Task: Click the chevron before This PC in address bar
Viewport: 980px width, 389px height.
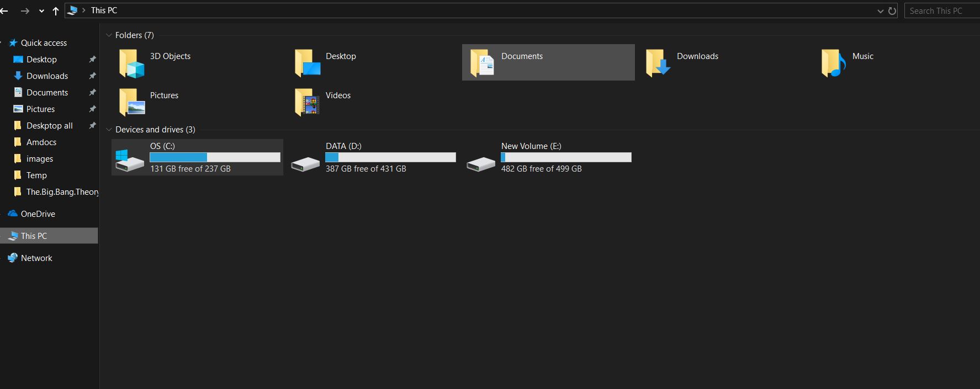Action: [84, 10]
